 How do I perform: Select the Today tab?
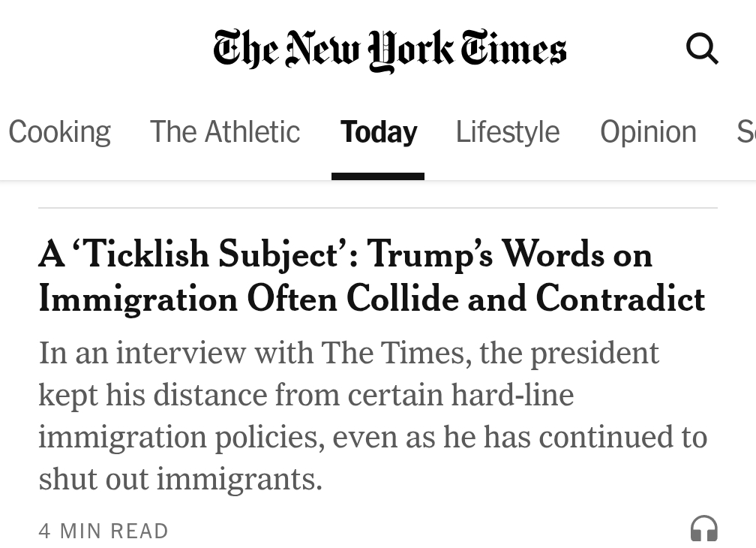pyautogui.click(x=378, y=132)
